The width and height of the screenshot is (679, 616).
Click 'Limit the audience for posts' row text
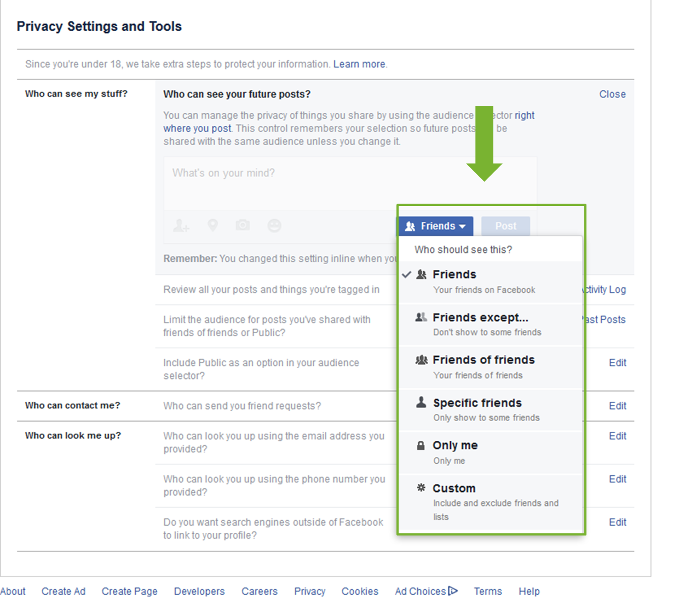point(267,326)
